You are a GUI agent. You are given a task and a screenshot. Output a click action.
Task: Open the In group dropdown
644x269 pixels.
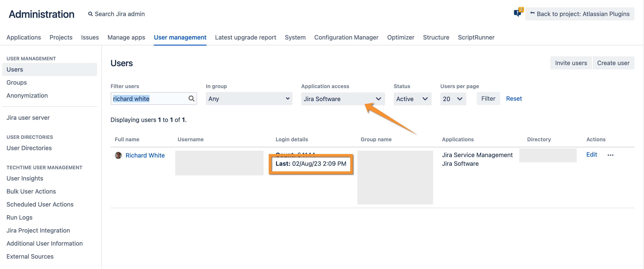click(249, 98)
